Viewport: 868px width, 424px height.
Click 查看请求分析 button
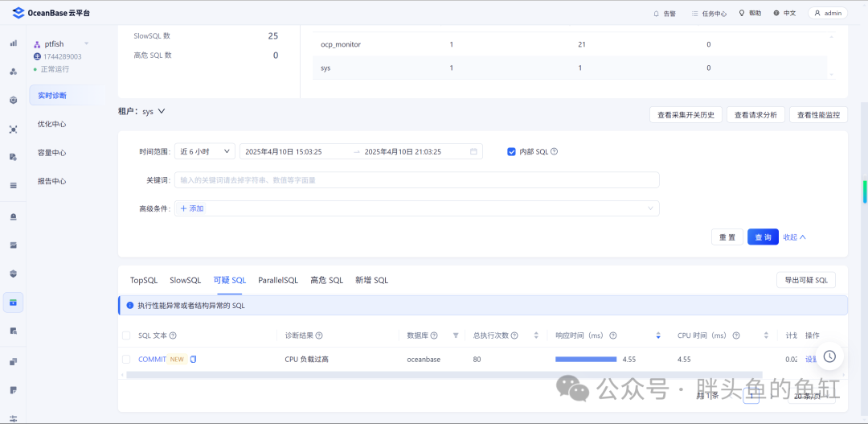coord(755,115)
